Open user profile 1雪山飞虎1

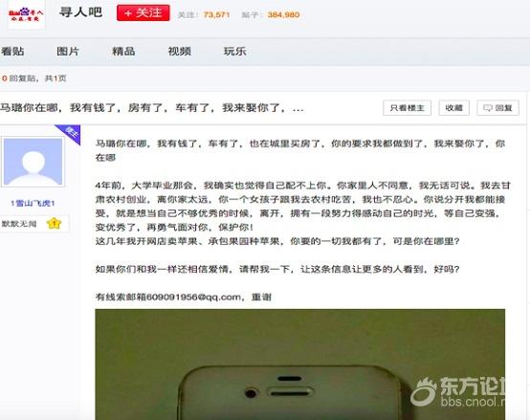[33, 203]
